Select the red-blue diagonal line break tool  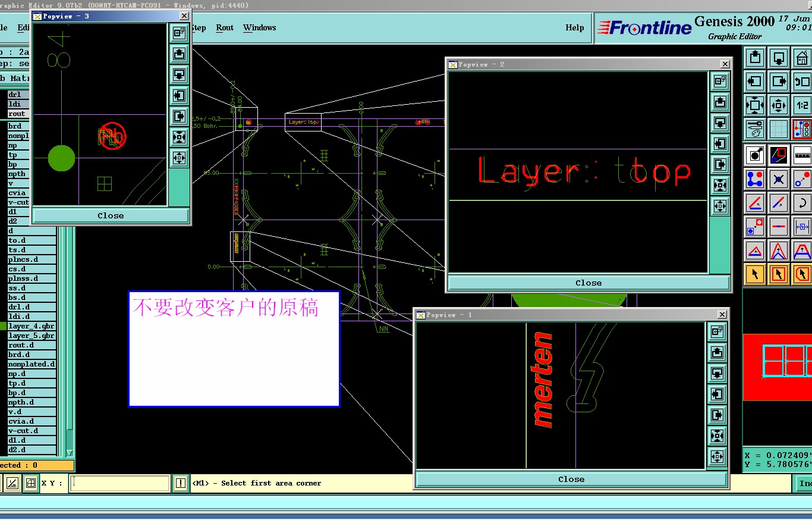tap(779, 203)
